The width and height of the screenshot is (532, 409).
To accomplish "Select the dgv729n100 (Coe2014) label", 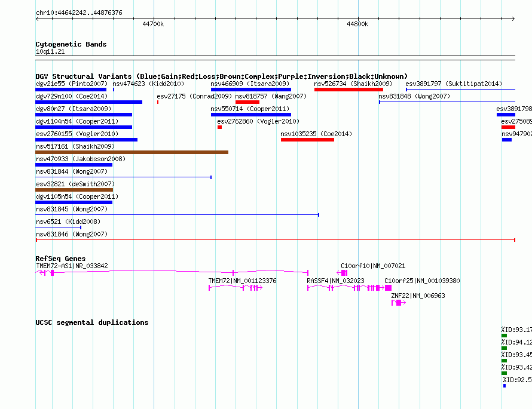I will 72,96.
